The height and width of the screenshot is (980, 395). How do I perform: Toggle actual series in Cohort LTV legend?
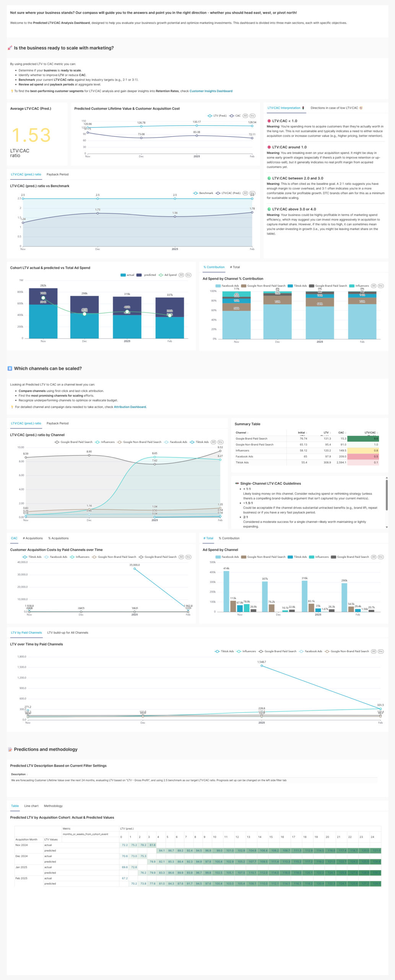pos(127,275)
